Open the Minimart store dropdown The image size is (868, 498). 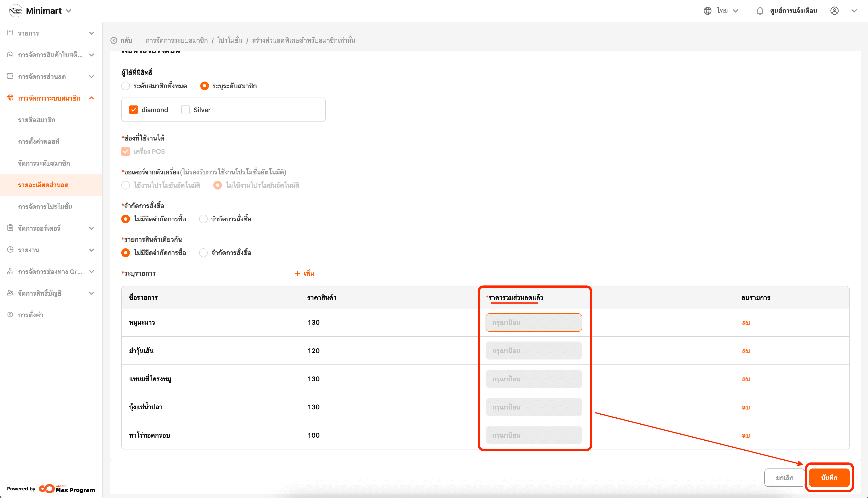[x=68, y=11]
